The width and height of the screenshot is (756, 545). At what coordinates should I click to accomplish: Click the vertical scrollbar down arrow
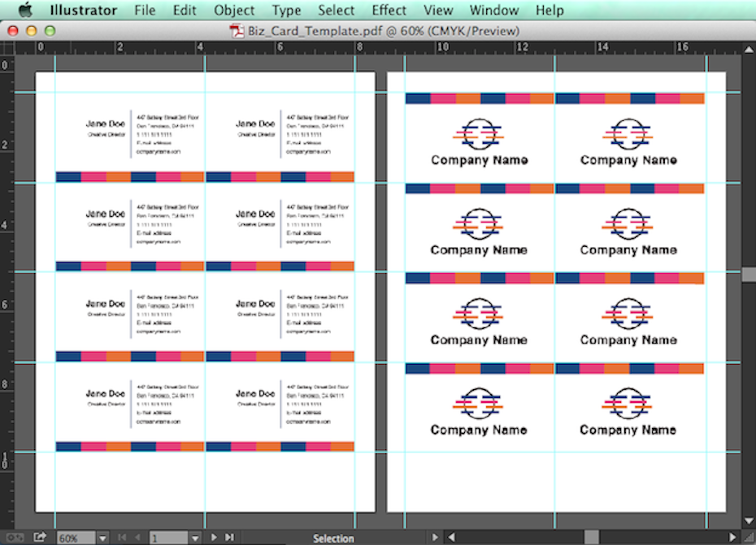(x=749, y=521)
